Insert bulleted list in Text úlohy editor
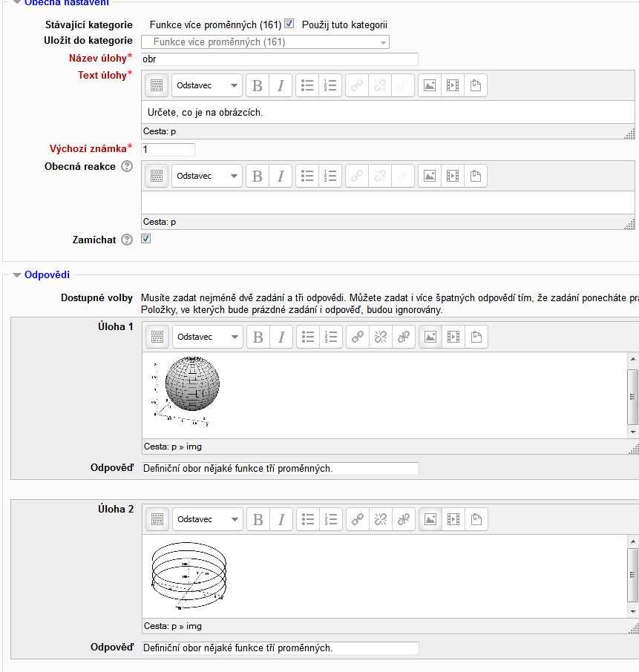 point(307,85)
